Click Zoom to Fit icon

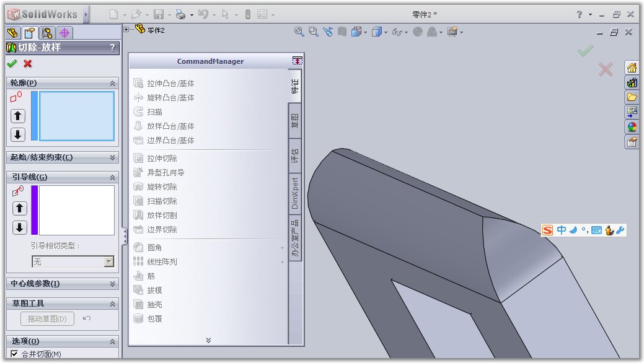click(299, 32)
